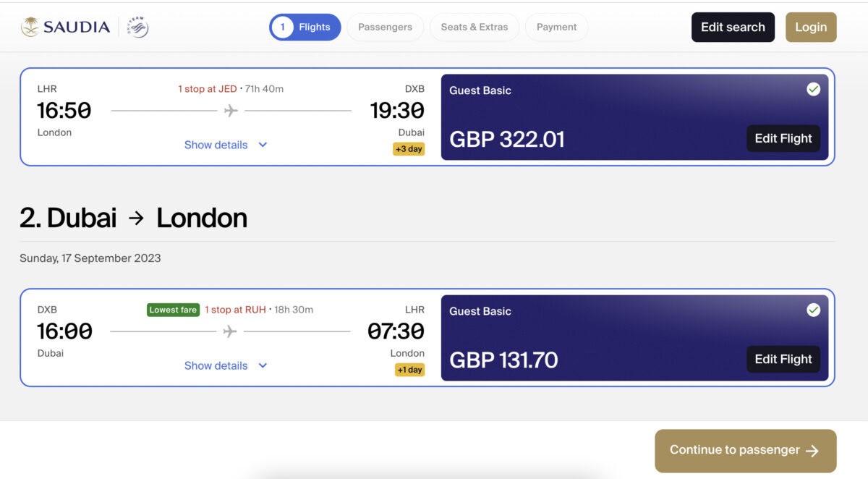Open the Seats & Extras step
The width and height of the screenshot is (868, 479).
[475, 27]
